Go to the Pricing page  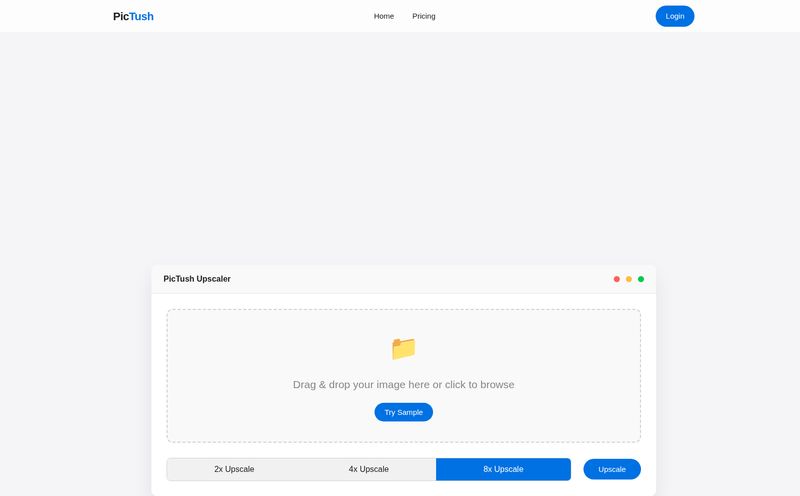point(424,16)
